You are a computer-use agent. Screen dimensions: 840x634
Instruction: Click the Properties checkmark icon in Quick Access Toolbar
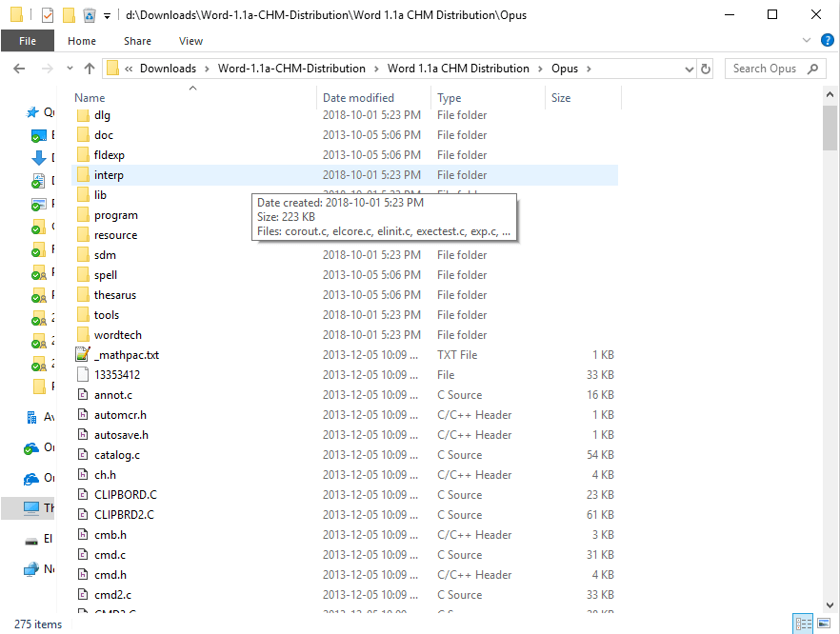click(x=46, y=14)
